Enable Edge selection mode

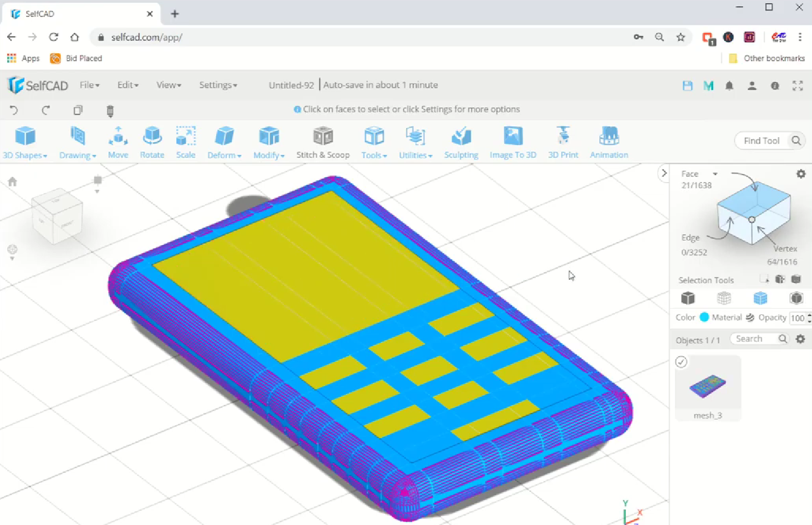point(690,237)
